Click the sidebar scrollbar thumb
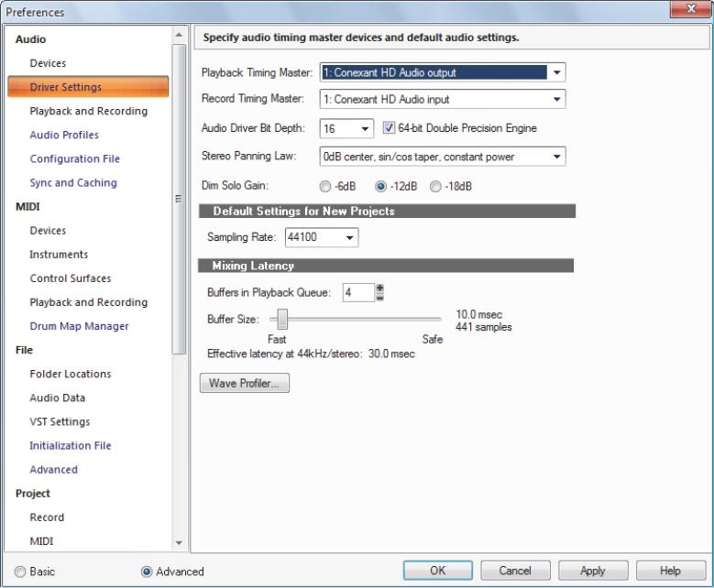 click(179, 199)
